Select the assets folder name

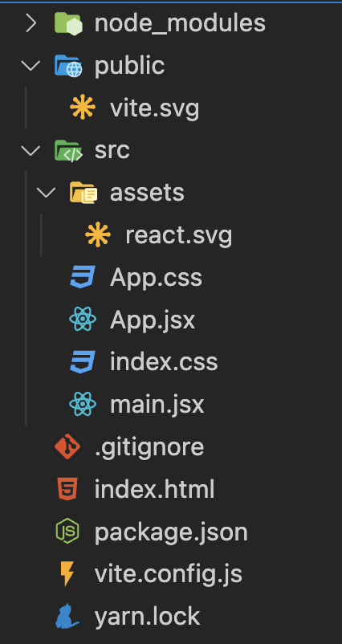pyautogui.click(x=147, y=193)
